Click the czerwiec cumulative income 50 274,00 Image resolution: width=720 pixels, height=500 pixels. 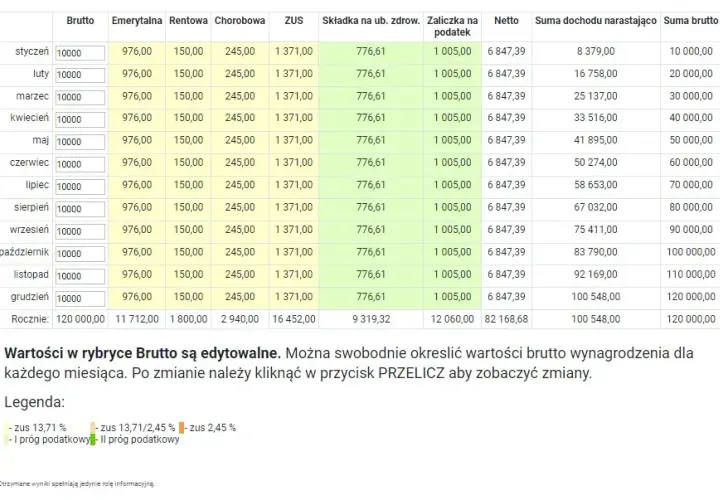click(596, 163)
